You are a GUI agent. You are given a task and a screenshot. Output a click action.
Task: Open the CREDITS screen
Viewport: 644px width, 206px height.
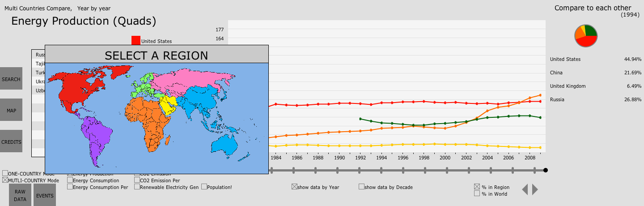point(11,142)
